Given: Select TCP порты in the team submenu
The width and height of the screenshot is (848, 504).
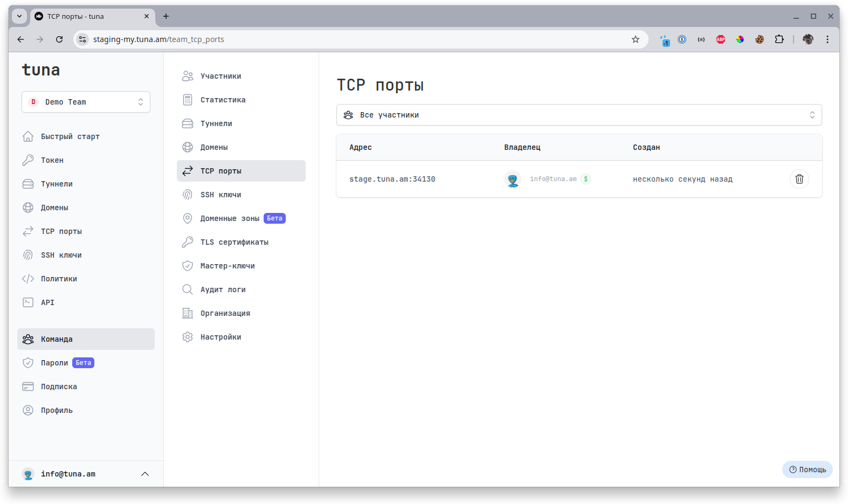Looking at the screenshot, I should (241, 171).
